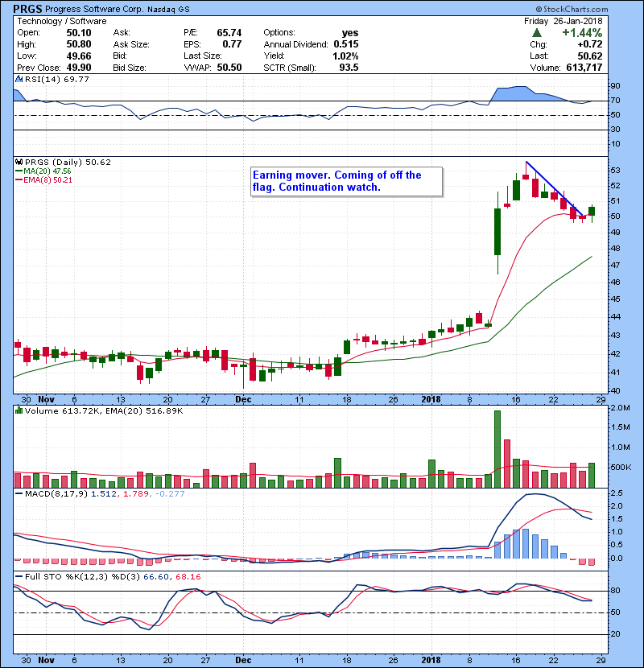Click the green MA(20) legend line marker
Image resolution: width=644 pixels, height=668 pixels.
click(x=19, y=171)
